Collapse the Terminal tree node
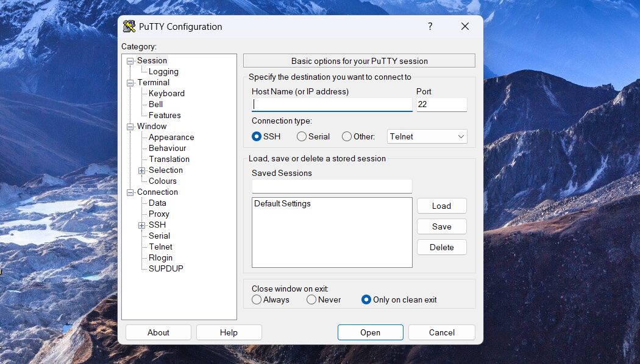Image resolution: width=640 pixels, height=364 pixels. [x=130, y=83]
